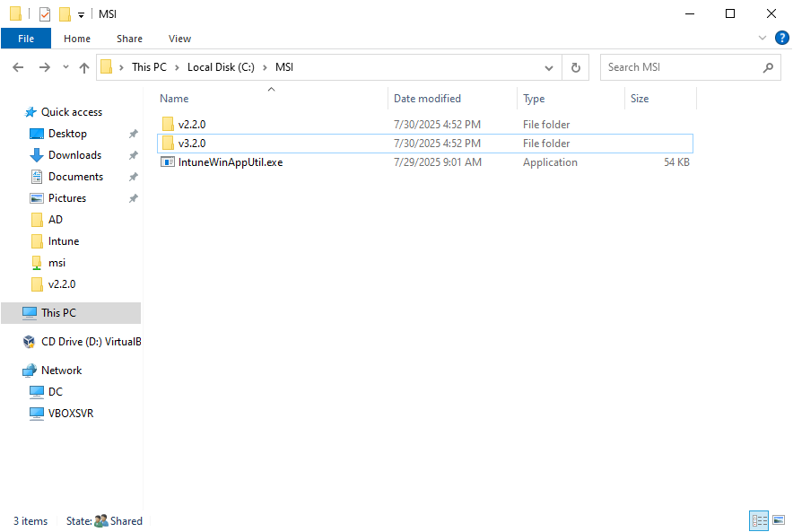The width and height of the screenshot is (793, 532).
Task: Click the New folder icon in title bar
Action: pos(65,13)
